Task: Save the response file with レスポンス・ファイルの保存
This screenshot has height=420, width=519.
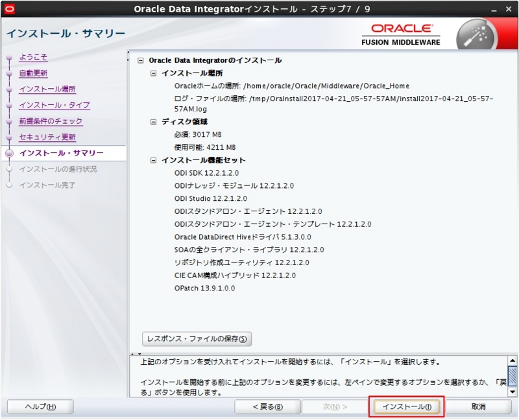Action: (197, 339)
